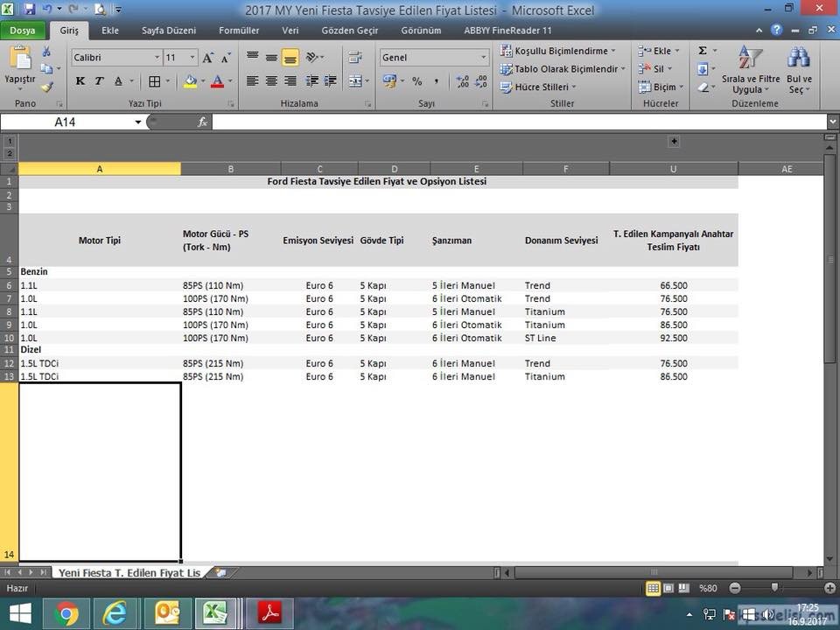Screen dimensions: 840x630
Task: Click the increase decimal icon
Action: pos(463,81)
